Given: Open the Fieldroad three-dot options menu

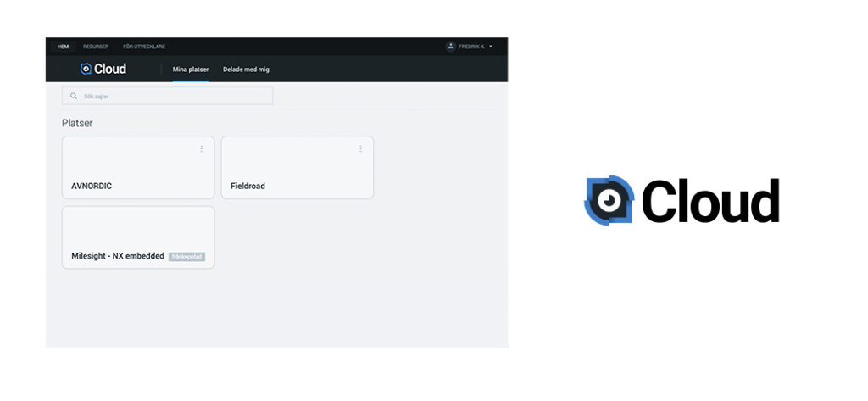Looking at the screenshot, I should [x=360, y=149].
